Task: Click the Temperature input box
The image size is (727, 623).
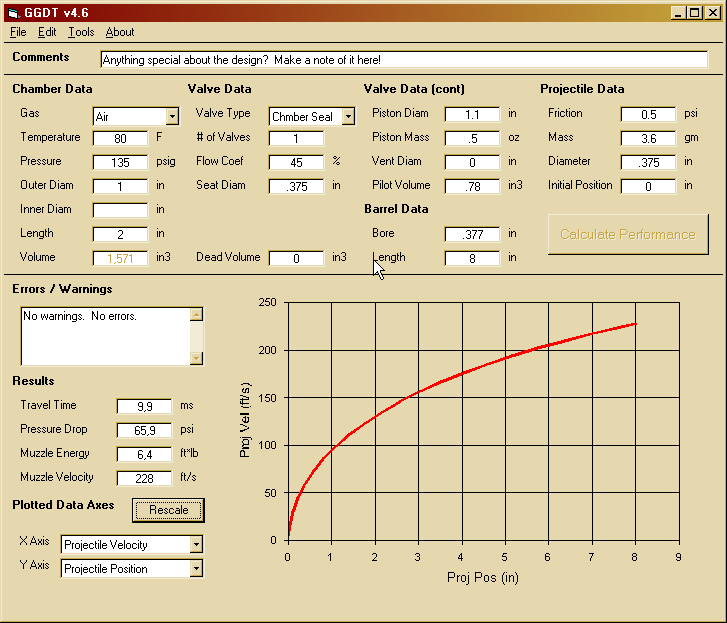Action: point(120,138)
